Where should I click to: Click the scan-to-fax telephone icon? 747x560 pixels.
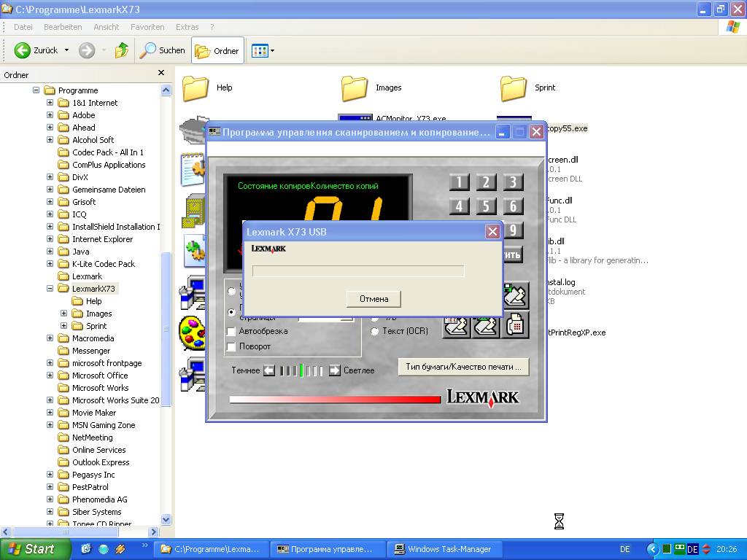(515, 325)
